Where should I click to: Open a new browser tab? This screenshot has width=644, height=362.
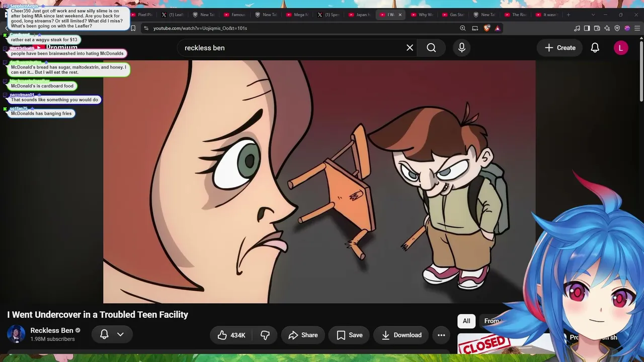569,15
